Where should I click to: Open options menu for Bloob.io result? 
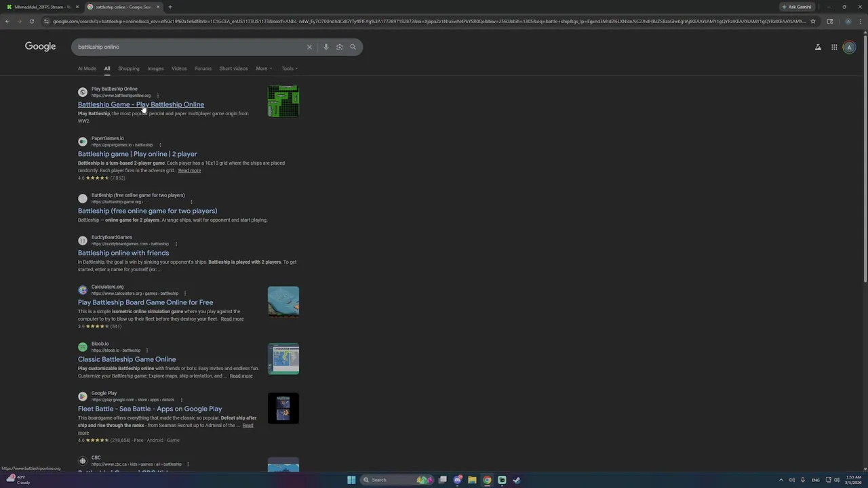point(146,350)
